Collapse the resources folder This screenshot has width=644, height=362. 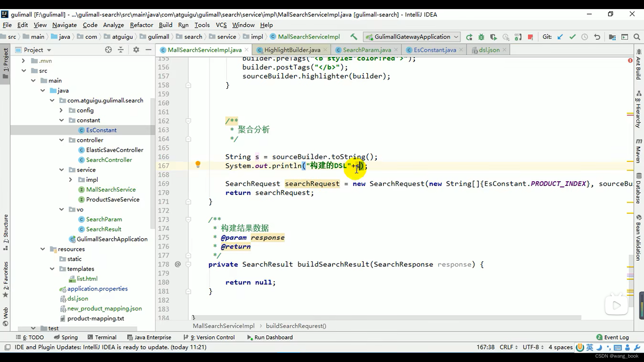pyautogui.click(x=43, y=249)
